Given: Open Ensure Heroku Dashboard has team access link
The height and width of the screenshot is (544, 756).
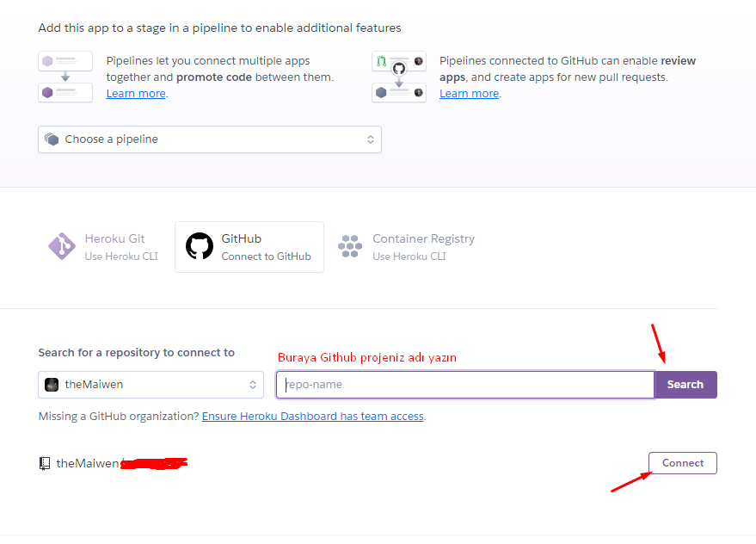Looking at the screenshot, I should (313, 416).
